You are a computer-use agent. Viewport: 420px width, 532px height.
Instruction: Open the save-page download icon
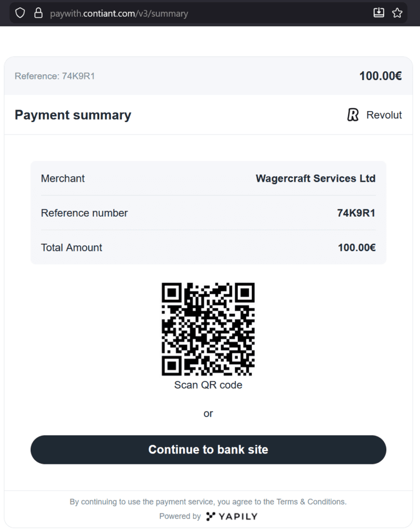point(379,12)
